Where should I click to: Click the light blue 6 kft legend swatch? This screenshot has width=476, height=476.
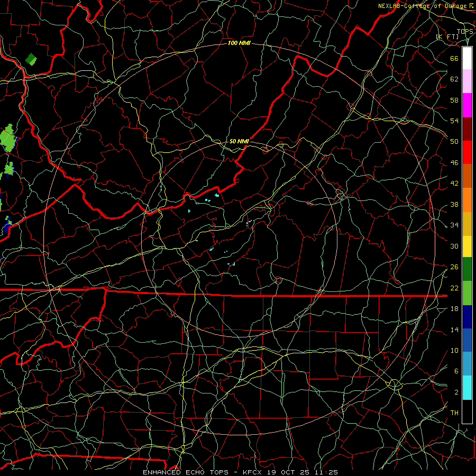[x=467, y=364]
